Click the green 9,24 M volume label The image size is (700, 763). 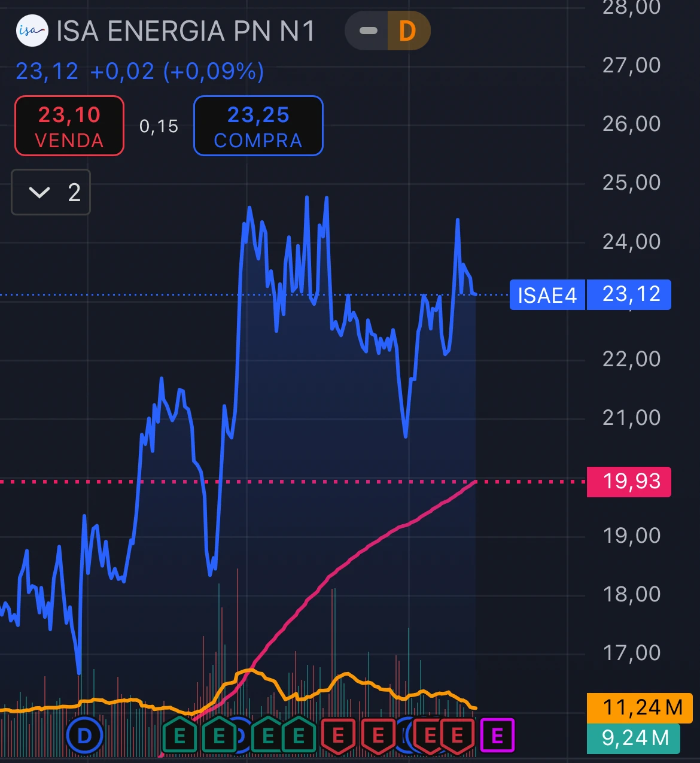634,738
